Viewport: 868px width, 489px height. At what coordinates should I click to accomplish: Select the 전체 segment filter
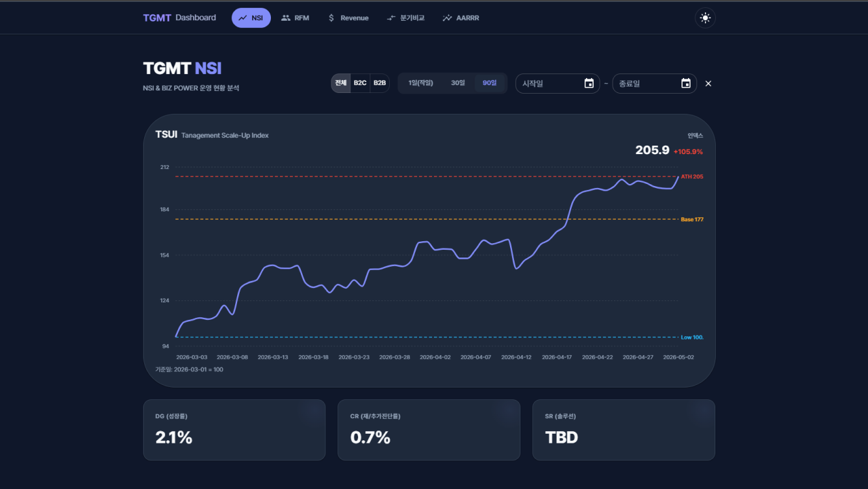341,83
